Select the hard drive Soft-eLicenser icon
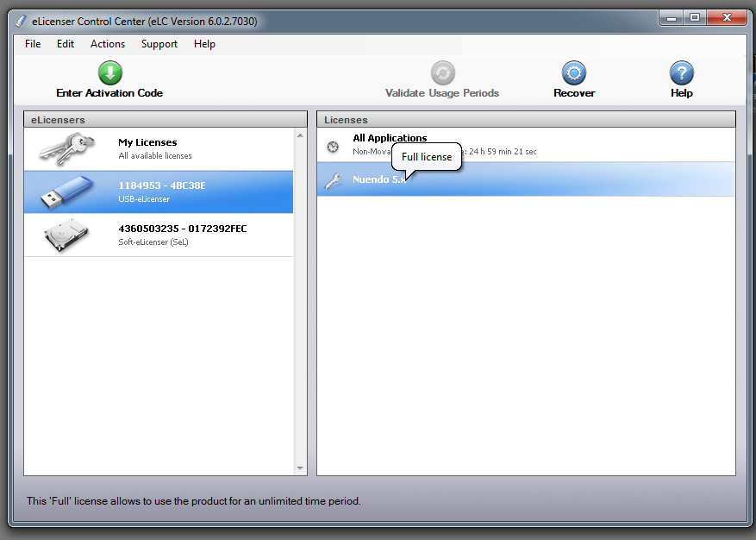This screenshot has width=756, height=540. [x=66, y=235]
